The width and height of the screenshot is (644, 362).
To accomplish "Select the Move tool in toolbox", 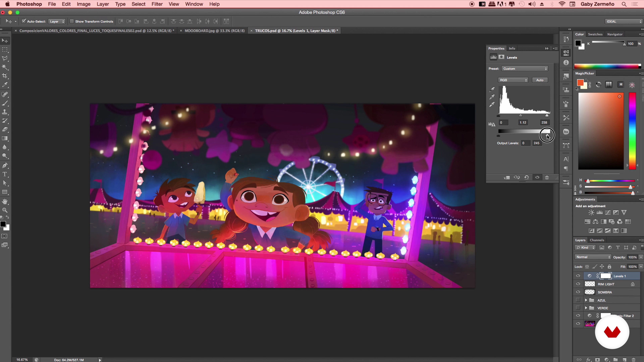I will click(x=5, y=41).
